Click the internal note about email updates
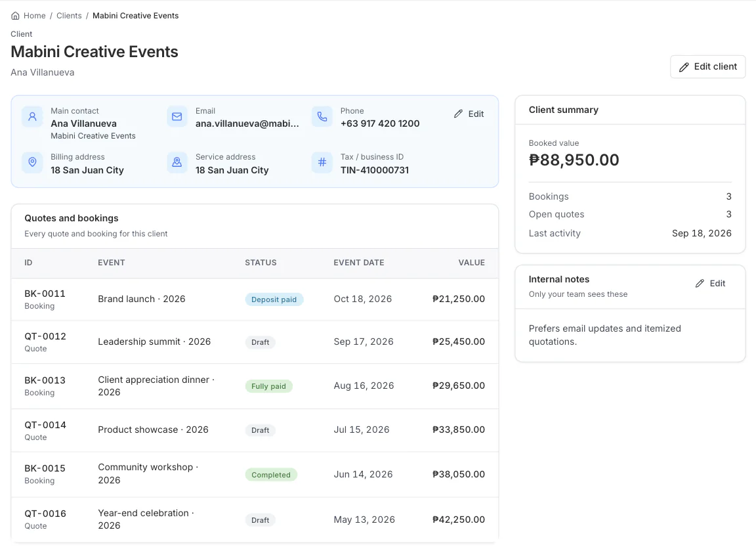Viewport: 756px width, 553px height. pyautogui.click(x=604, y=335)
